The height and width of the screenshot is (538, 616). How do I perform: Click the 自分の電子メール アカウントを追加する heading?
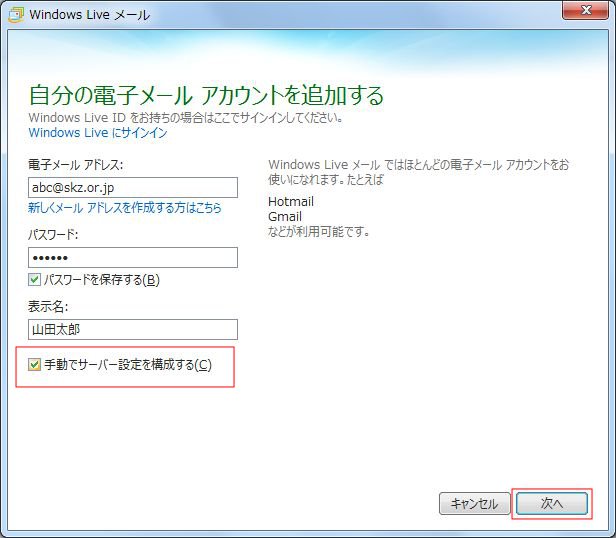[x=206, y=95]
